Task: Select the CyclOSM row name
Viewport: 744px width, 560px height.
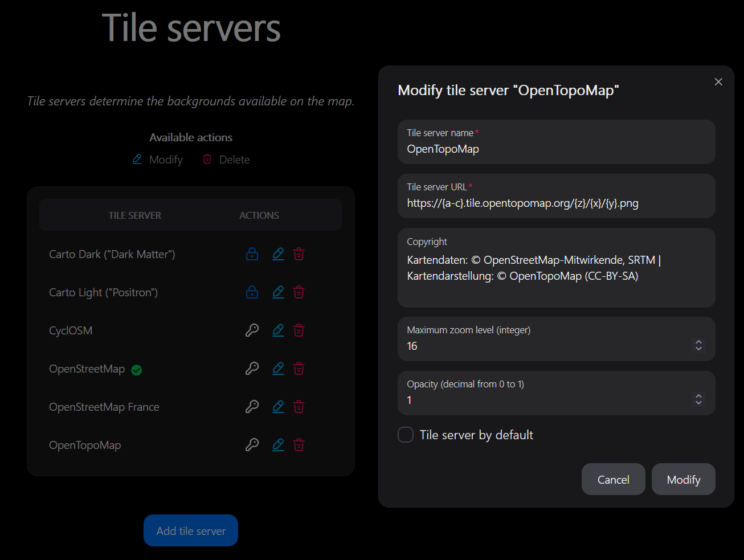Action: 71,330
